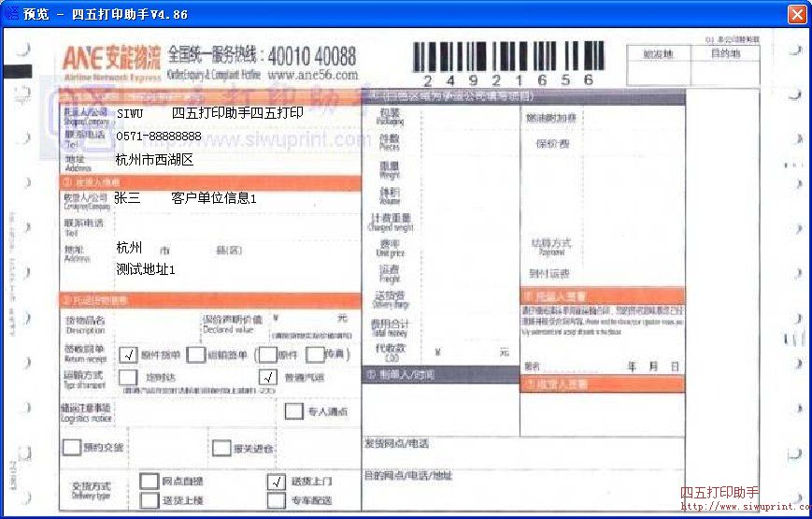Select the 测试地址1 address text
The image size is (812, 519).
pos(145,269)
